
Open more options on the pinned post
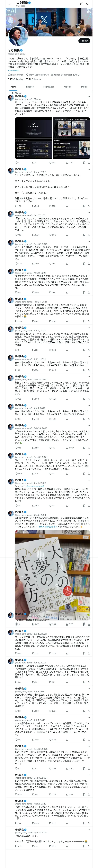coord(89,96)
